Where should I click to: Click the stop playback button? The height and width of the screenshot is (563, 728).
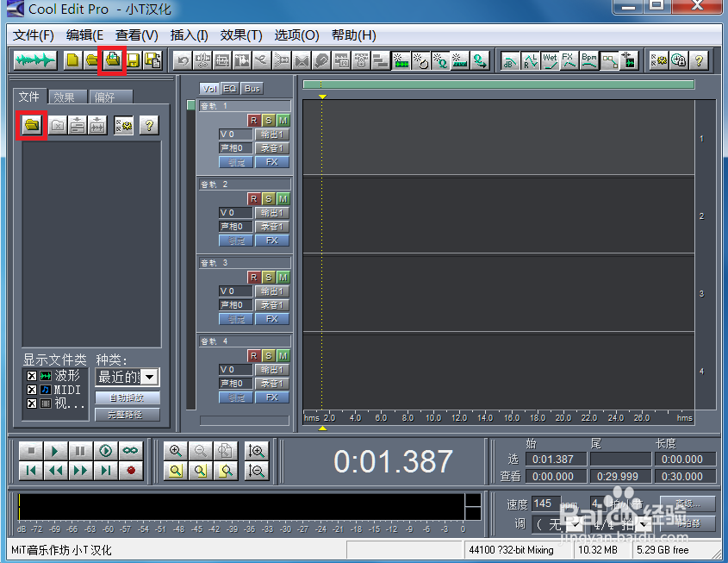click(31, 451)
